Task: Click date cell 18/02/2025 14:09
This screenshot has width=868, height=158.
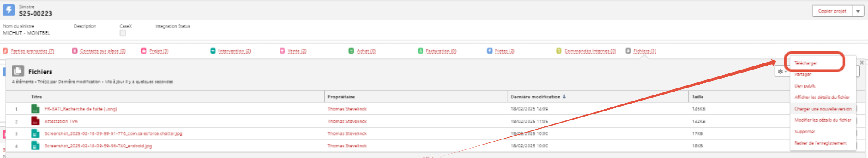Action: [x=529, y=109]
